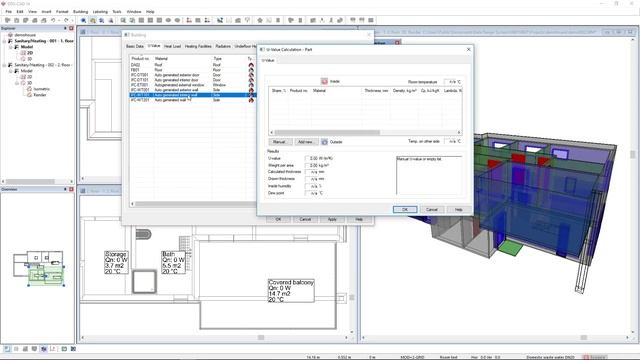
Task: Select the Isometric view in Explorer tree
Action: (x=42, y=89)
